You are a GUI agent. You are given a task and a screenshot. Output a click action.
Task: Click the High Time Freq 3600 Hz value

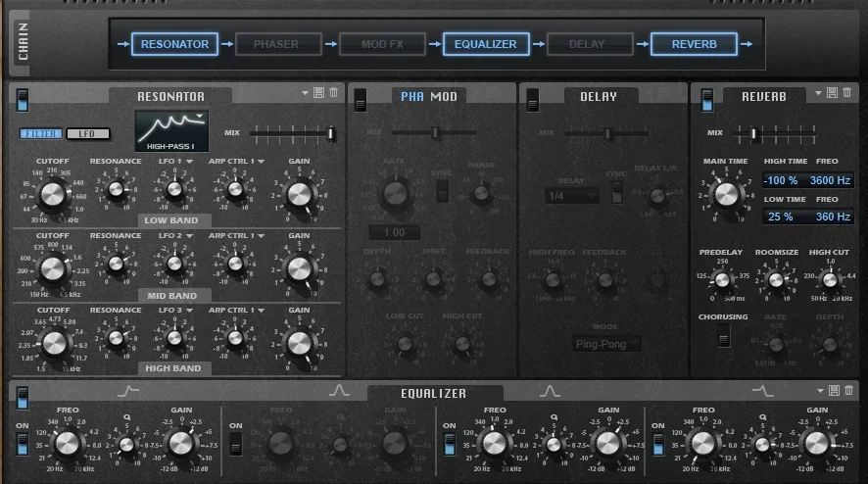830,180
